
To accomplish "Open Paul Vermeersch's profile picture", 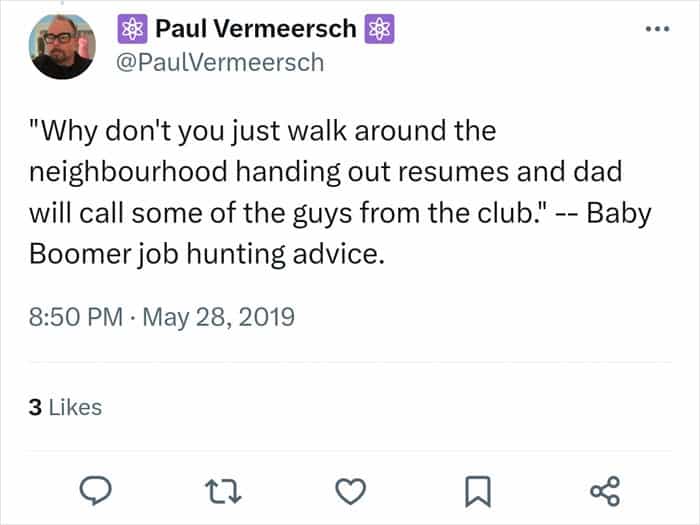I will point(63,46).
